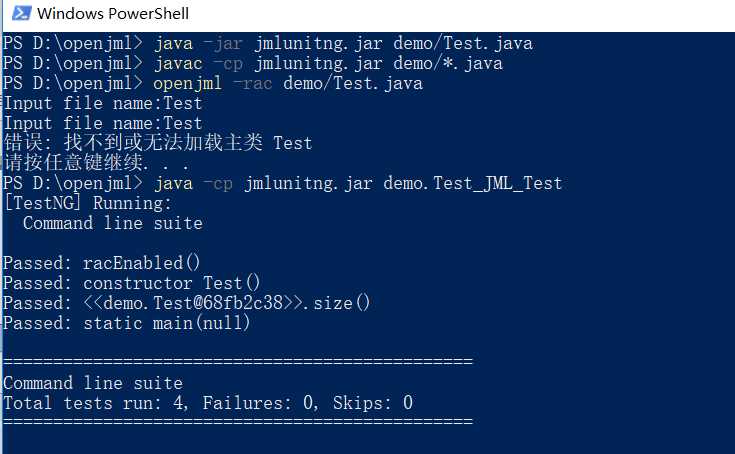Screen dimensions: 735x454
Task: Click the summary 'Command line suite' heading
Action: [93, 383]
